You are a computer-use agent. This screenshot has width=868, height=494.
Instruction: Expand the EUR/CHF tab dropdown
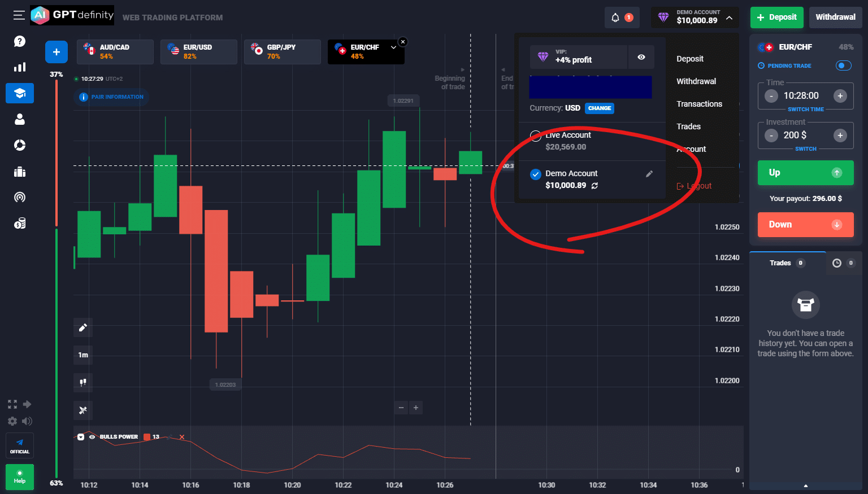[x=393, y=47]
